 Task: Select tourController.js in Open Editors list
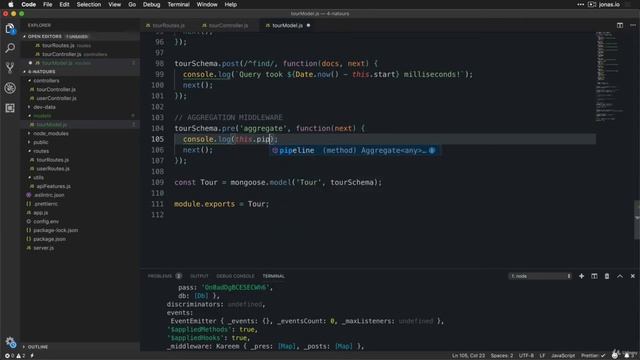point(62,54)
